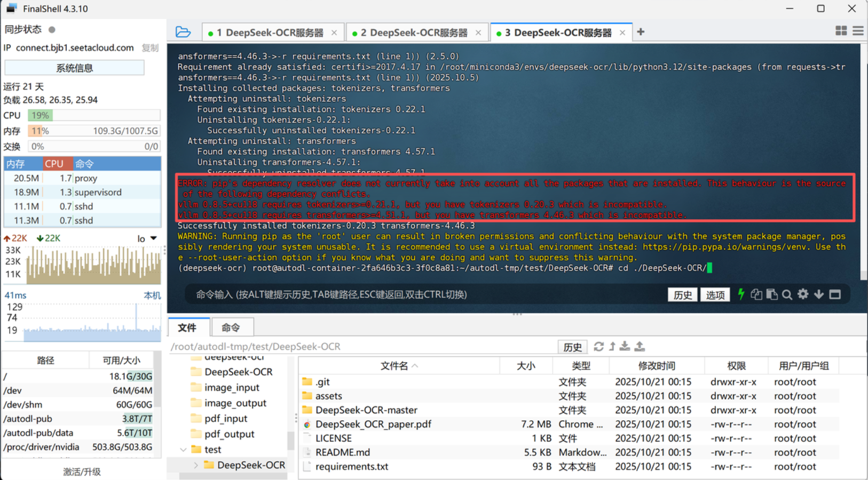Click the file path field /root/autodl-tmp/test/DeepSeek-OCR
Image resolution: width=868 pixels, height=480 pixels.
(x=362, y=347)
